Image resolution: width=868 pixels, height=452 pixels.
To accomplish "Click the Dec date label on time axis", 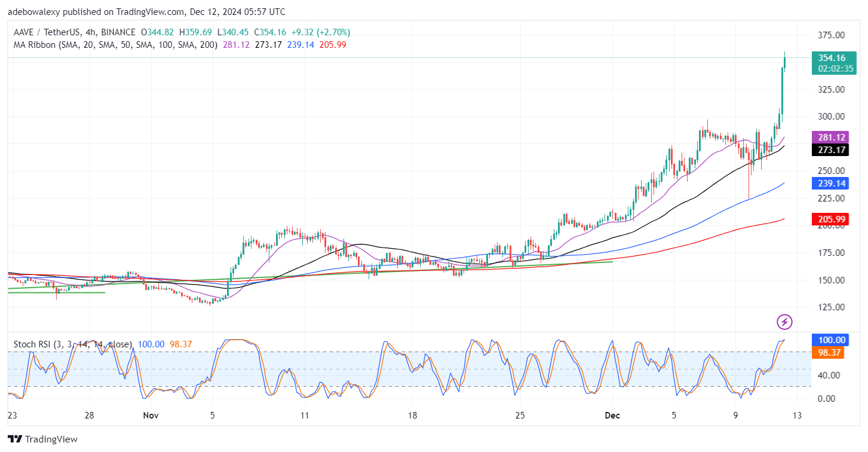I will (x=611, y=415).
